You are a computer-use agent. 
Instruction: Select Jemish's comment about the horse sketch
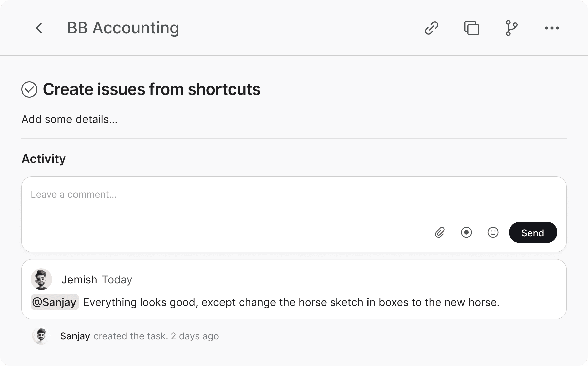click(291, 302)
